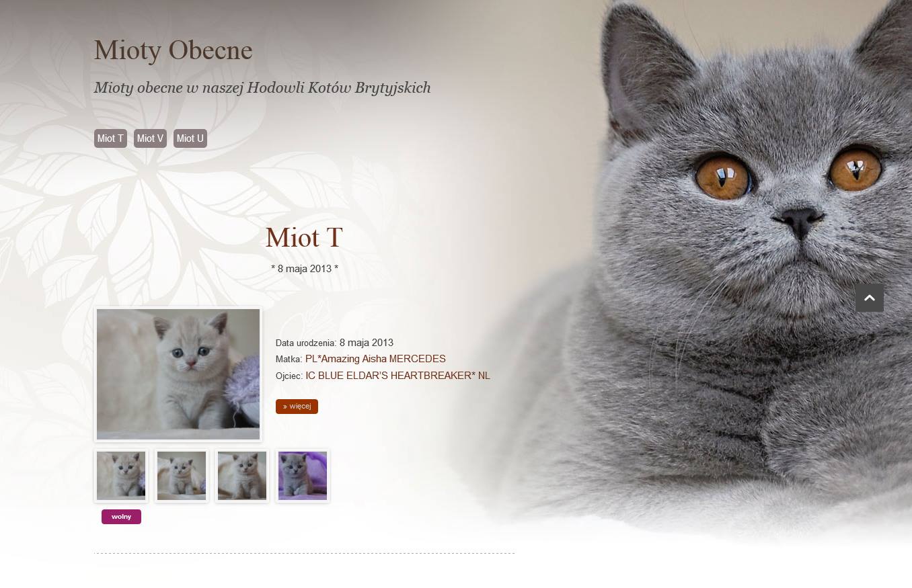Click the starred date 8 maja 2013
Image resolution: width=912 pixels, height=588 pixels.
click(305, 269)
